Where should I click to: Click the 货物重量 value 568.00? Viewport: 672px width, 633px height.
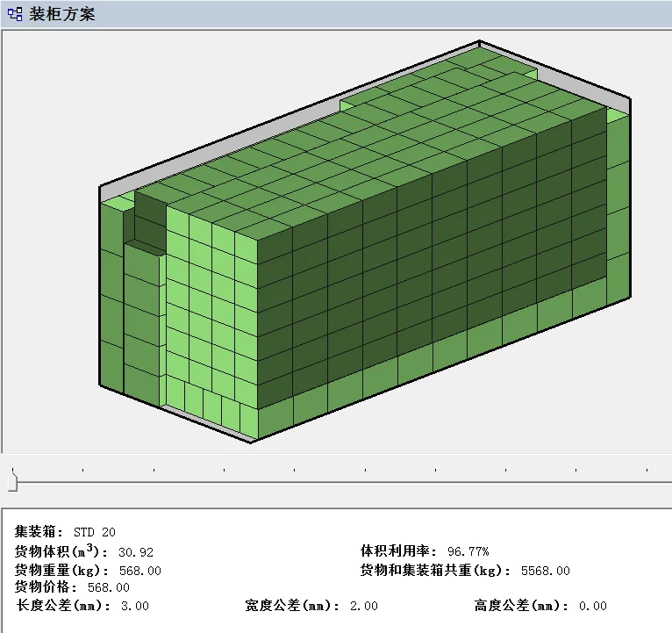pyautogui.click(x=140, y=571)
